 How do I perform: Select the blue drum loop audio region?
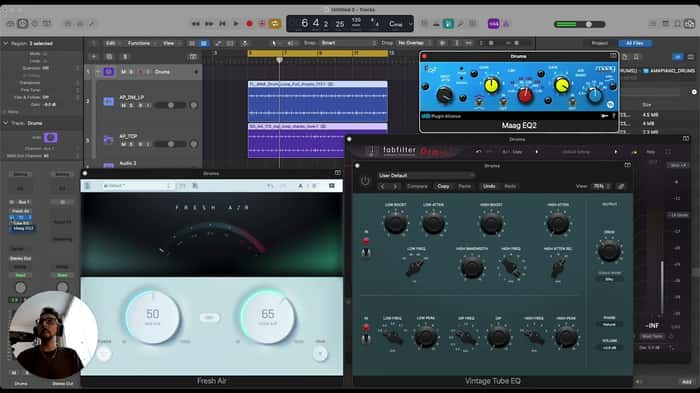tap(317, 101)
